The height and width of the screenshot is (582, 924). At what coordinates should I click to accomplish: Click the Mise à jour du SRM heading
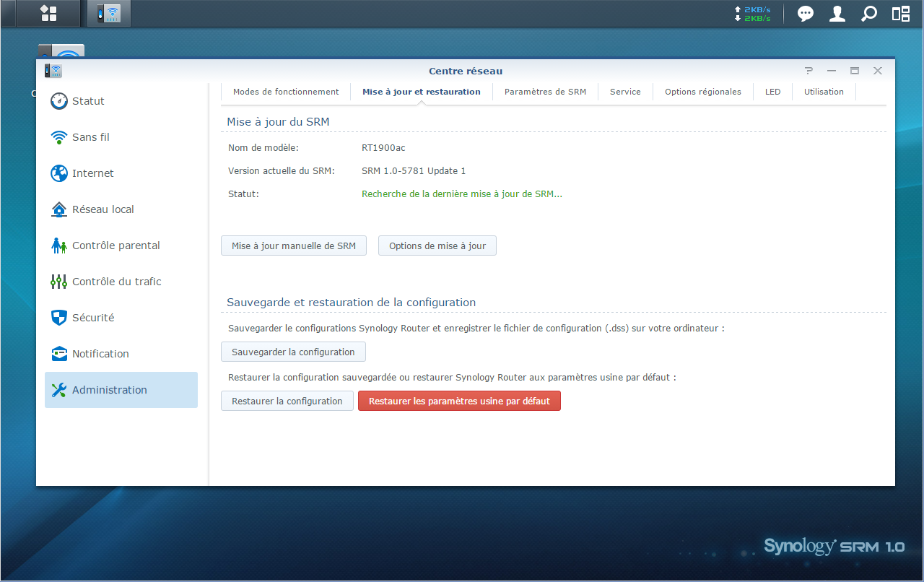pos(278,122)
